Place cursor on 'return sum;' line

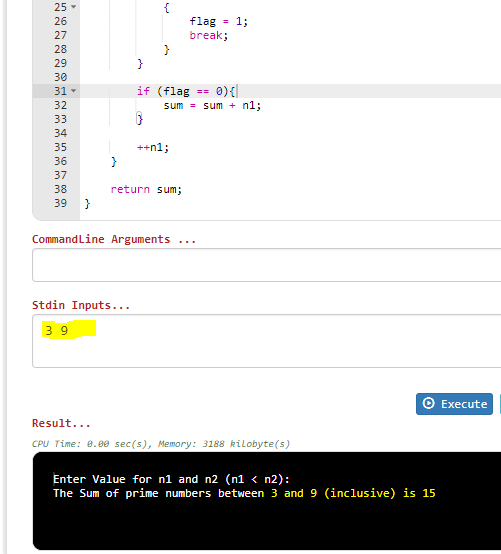146,189
